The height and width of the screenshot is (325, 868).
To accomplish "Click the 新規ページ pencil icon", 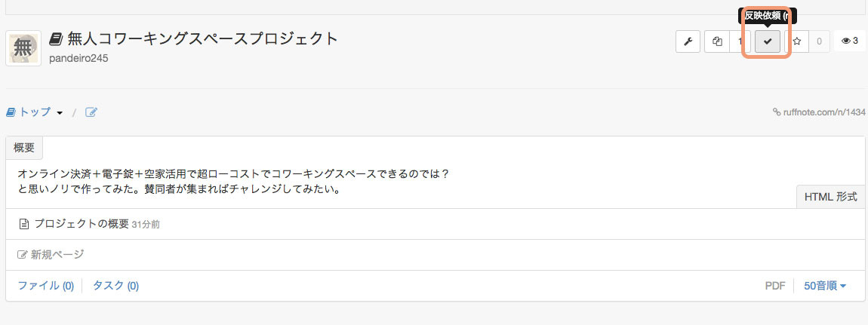I will pyautogui.click(x=23, y=255).
